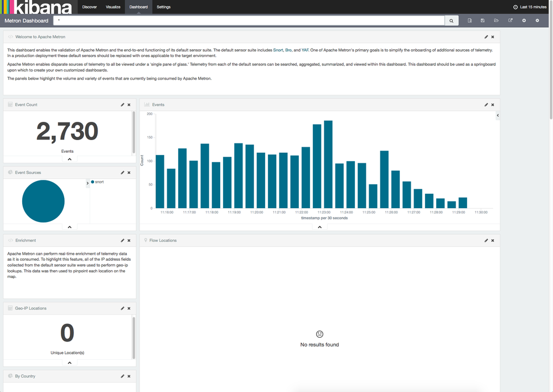
Task: Collapse the Events histogram panel
Action: 319,226
